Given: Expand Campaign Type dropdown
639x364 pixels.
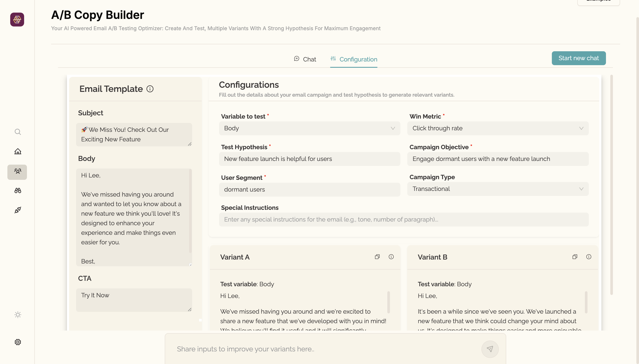Looking at the screenshot, I should tap(498, 189).
